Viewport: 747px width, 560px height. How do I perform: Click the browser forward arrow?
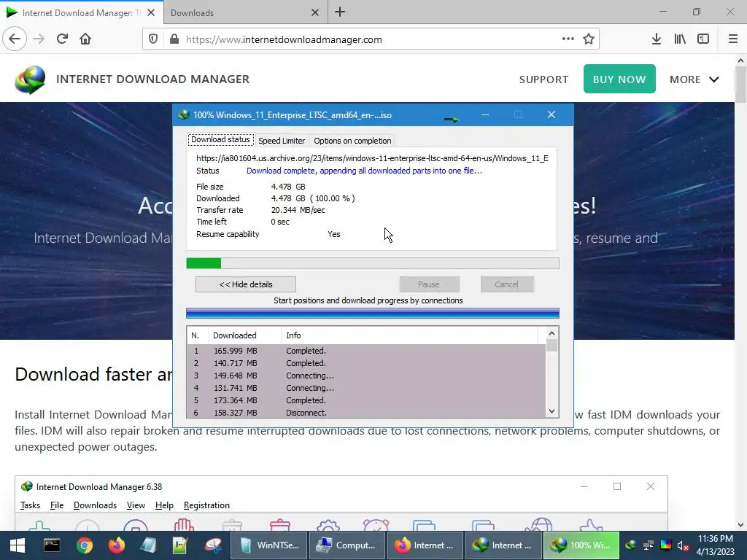pos(39,39)
